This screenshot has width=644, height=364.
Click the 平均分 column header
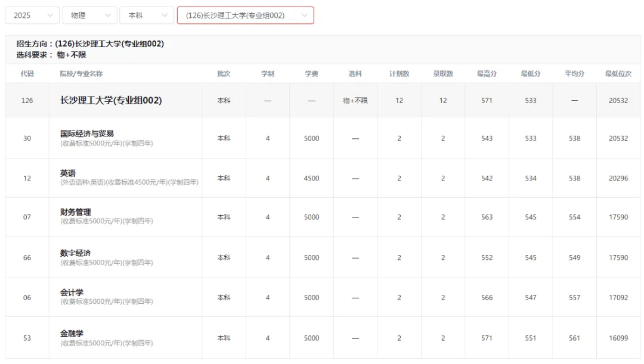click(x=575, y=73)
